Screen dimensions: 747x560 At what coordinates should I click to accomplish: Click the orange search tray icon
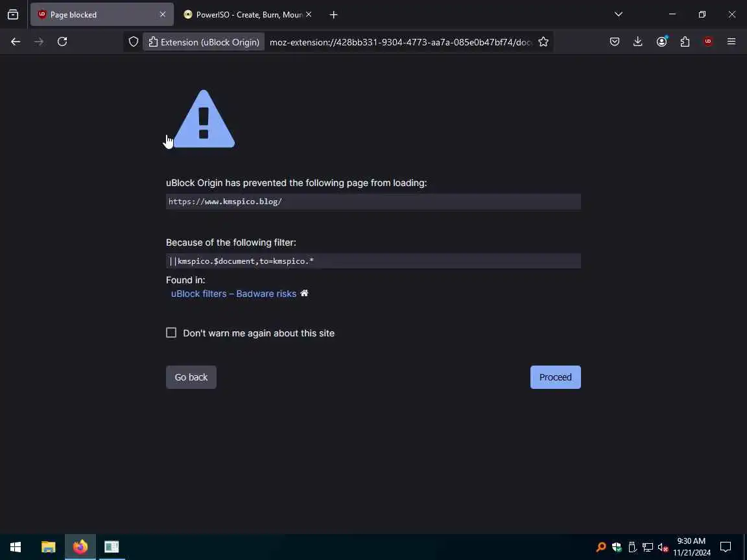(x=601, y=546)
